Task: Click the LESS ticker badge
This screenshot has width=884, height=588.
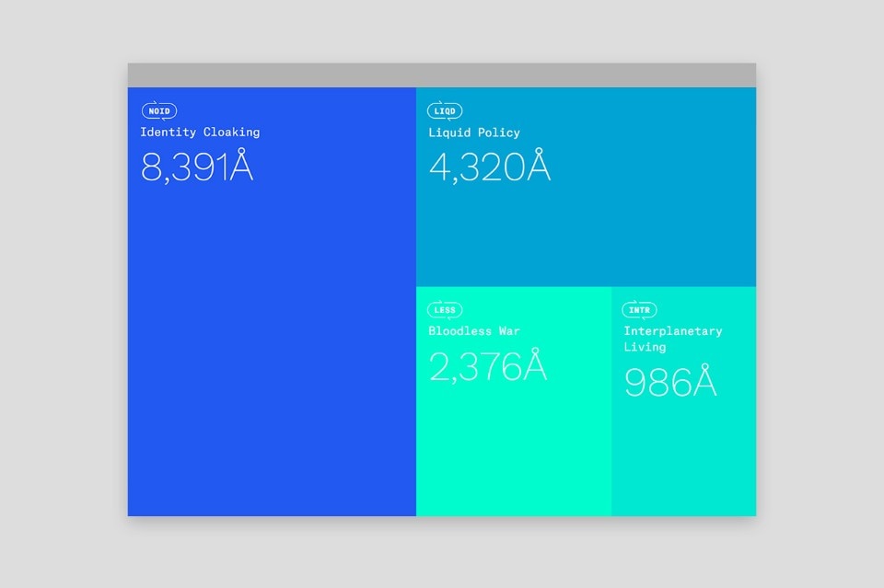Action: point(445,310)
